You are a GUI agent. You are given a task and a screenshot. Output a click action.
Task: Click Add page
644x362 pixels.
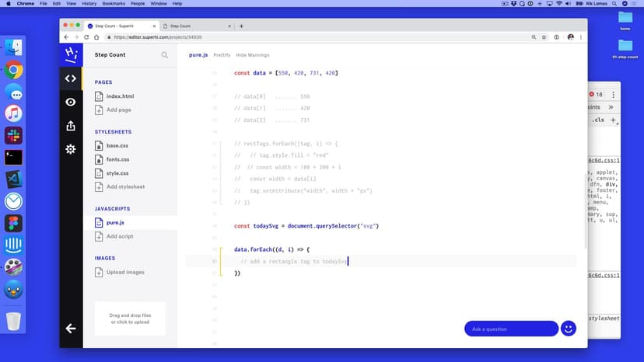tap(118, 110)
